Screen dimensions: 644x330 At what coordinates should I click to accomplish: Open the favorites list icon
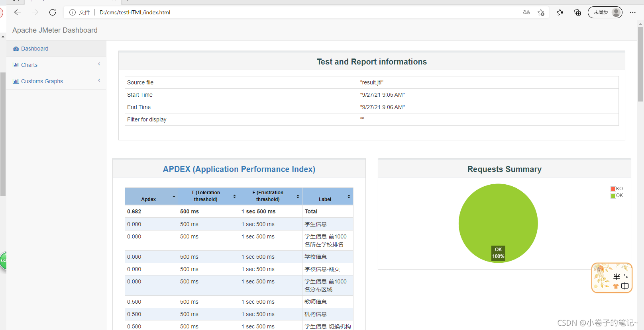point(560,12)
